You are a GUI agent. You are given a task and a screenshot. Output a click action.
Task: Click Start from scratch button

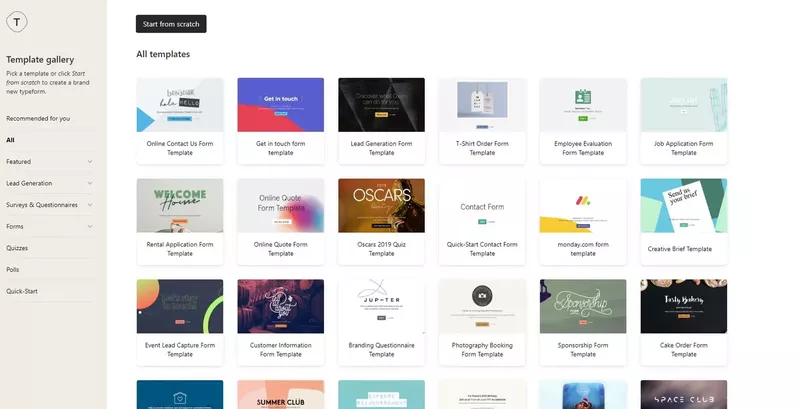pos(171,24)
